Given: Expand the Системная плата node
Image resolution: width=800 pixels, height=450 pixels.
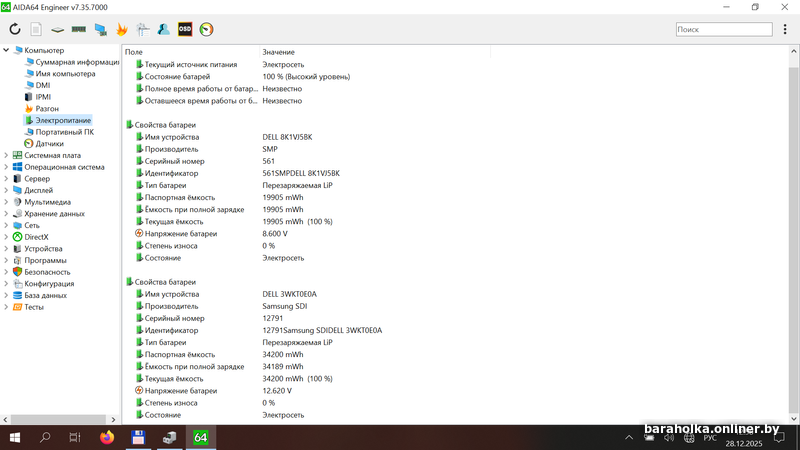Looking at the screenshot, I should pos(6,155).
